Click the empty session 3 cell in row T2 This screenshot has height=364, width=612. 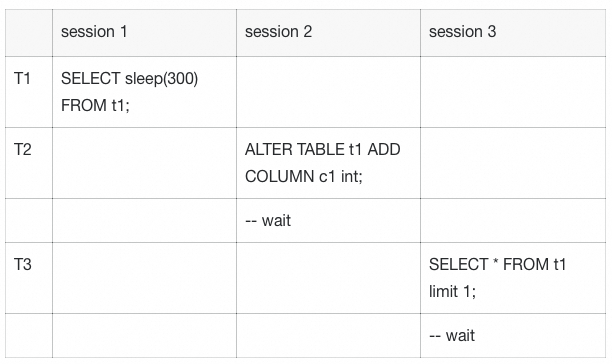tap(513, 163)
